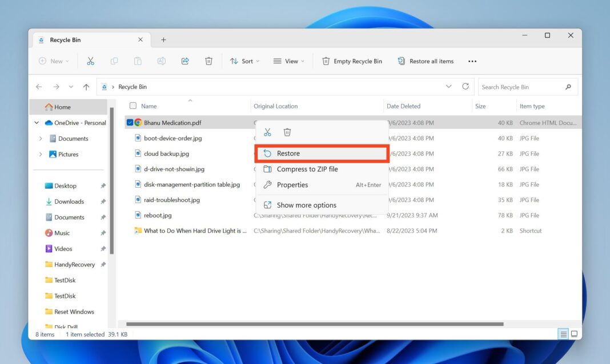Click the Cut icon inside the context menu
Viewport: 610px width, 364px height.
click(x=267, y=132)
